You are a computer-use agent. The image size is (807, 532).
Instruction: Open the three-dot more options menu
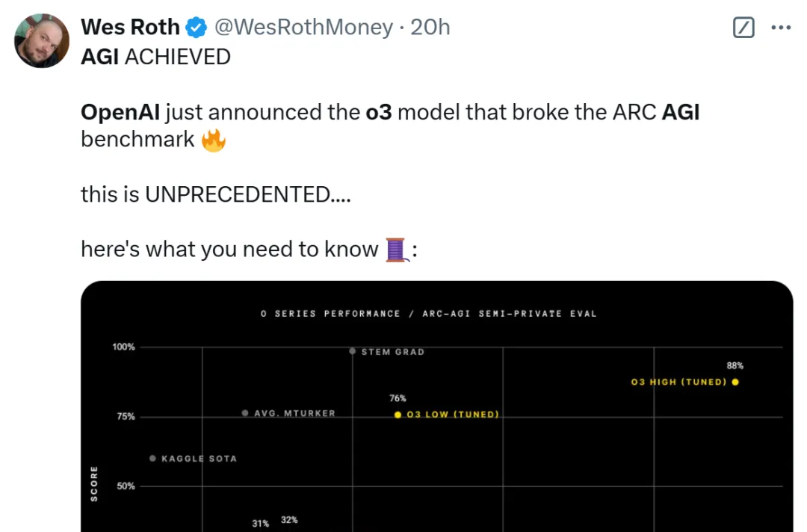(x=781, y=27)
